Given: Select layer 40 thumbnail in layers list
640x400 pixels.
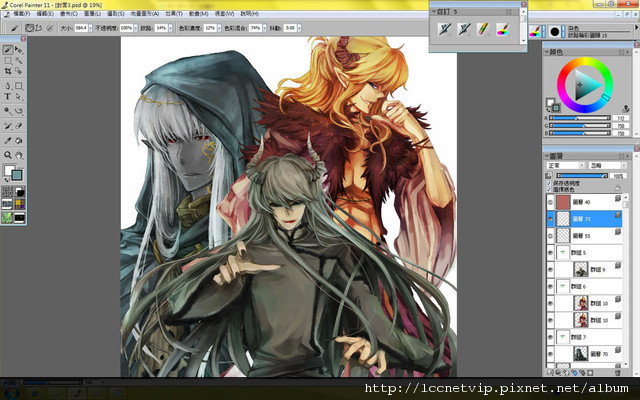Looking at the screenshot, I should click(563, 202).
